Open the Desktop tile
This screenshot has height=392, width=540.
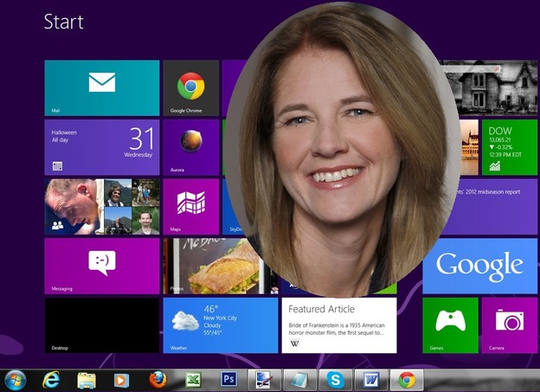click(101, 325)
